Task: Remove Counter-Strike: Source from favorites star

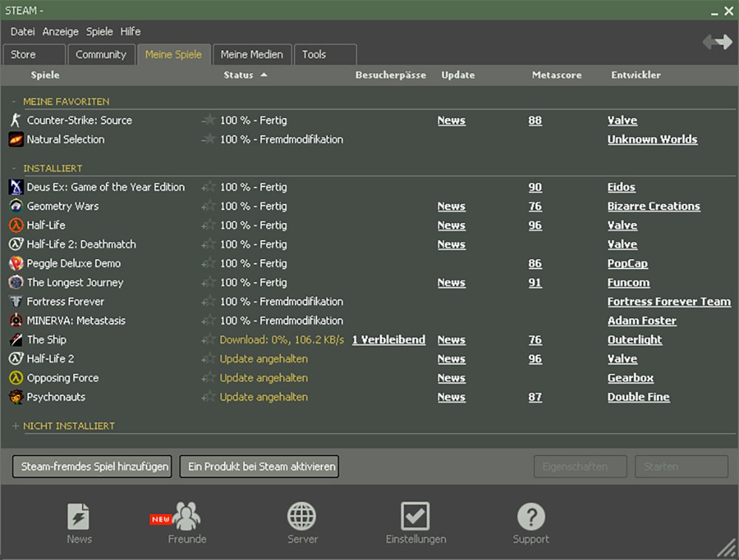Action: pyautogui.click(x=208, y=120)
